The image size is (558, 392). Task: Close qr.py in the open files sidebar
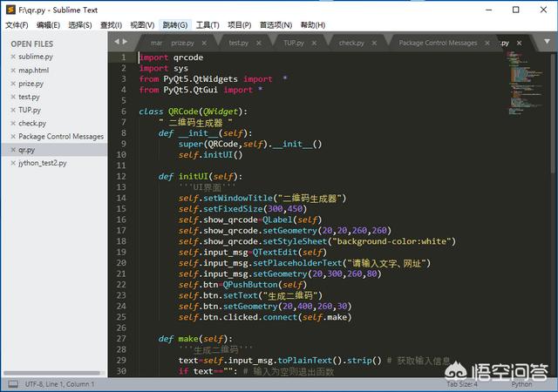point(13,150)
